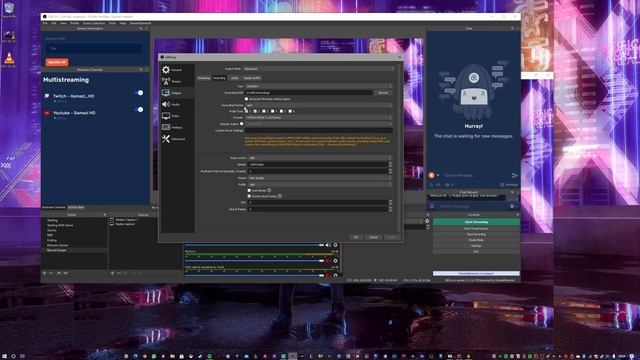Click Windows Start button on taskbar

pyautogui.click(x=4, y=356)
